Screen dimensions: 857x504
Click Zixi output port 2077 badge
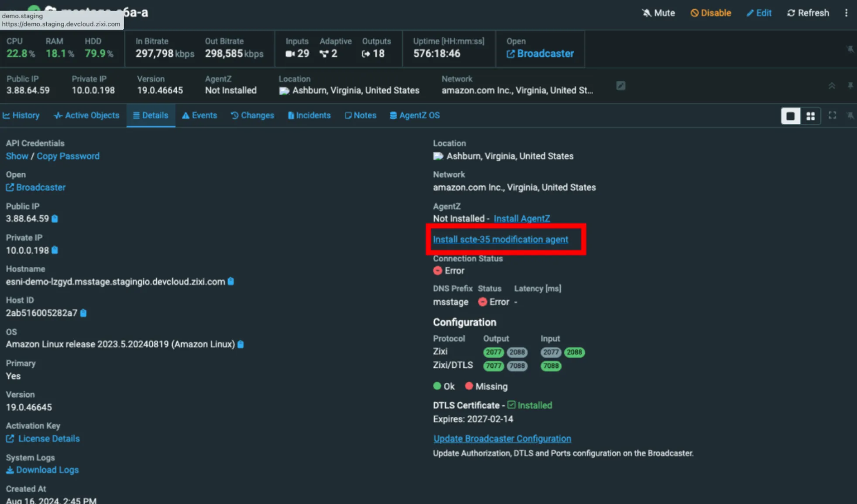tap(494, 352)
